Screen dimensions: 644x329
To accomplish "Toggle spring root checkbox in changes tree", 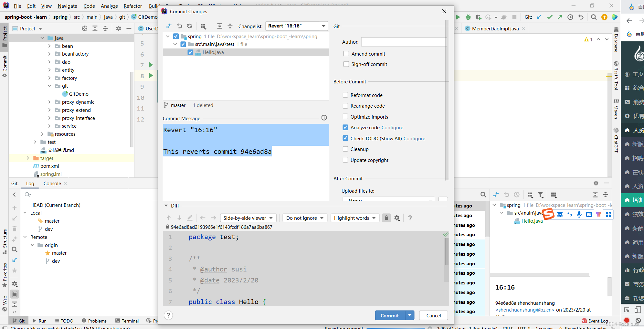I will click(176, 36).
